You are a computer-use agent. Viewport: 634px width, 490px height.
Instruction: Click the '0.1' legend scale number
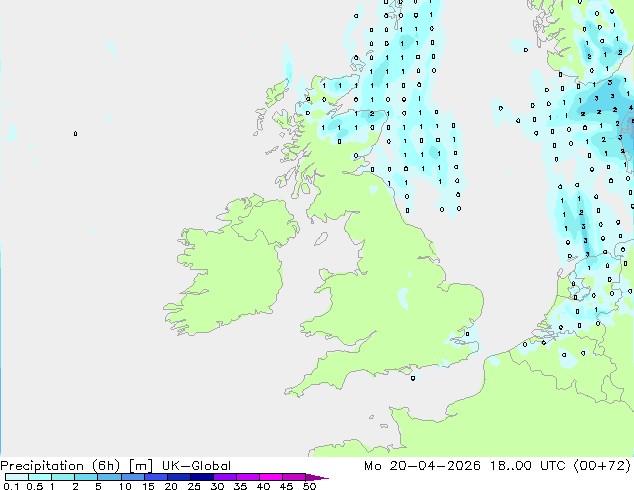click(11, 486)
